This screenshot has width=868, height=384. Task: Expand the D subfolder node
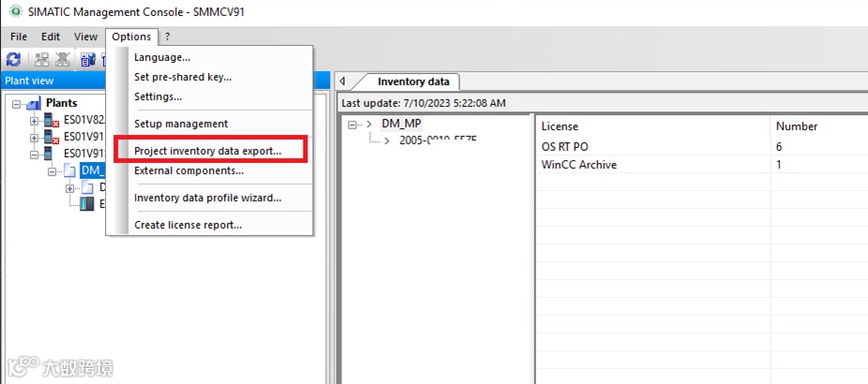pos(69,188)
